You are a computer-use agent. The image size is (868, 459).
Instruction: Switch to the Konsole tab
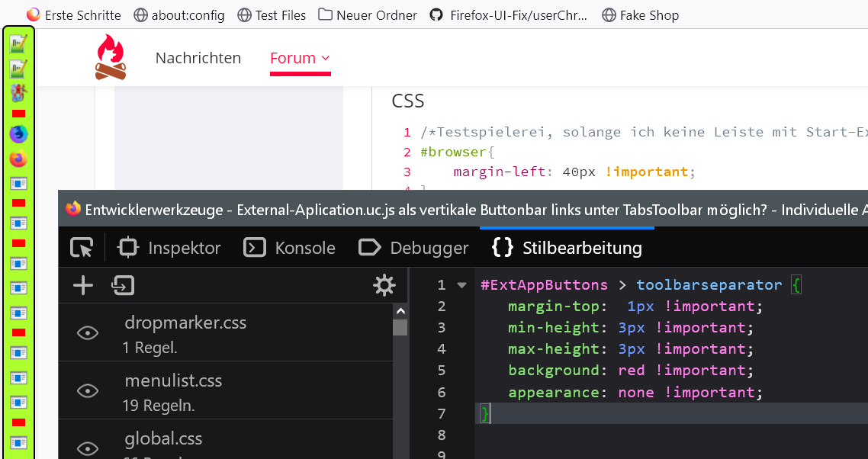click(x=290, y=248)
